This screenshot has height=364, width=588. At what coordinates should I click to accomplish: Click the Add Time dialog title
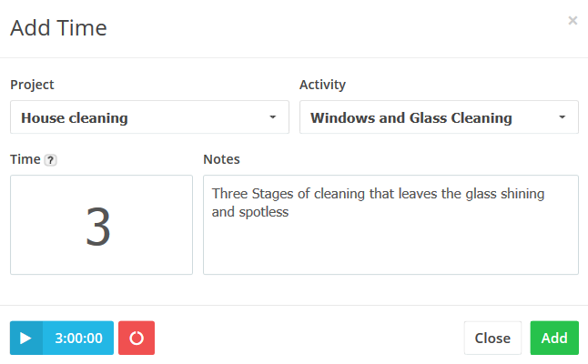coord(58,28)
